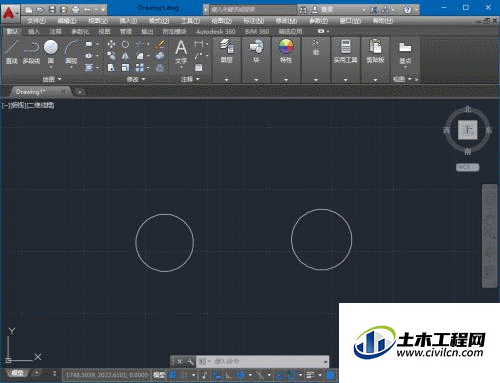Open the WCS coordinate system dropdown
Screen dimensions: 500x383
point(468,167)
